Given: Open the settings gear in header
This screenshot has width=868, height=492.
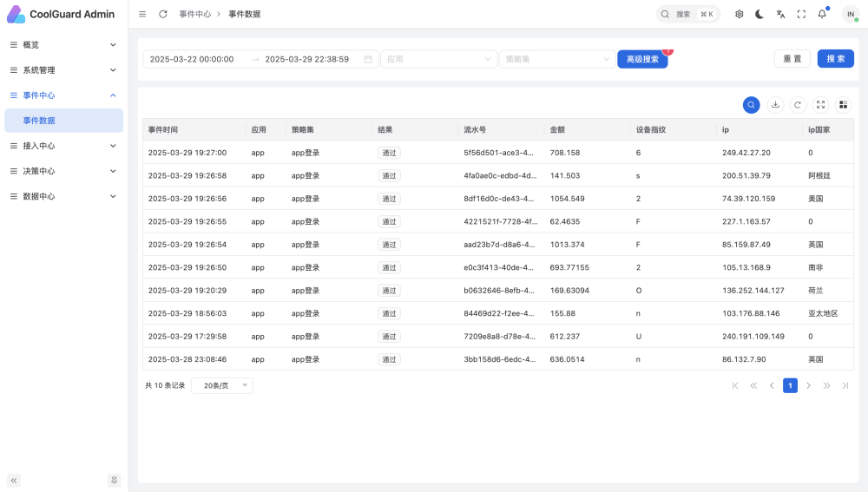Looking at the screenshot, I should pyautogui.click(x=739, y=14).
